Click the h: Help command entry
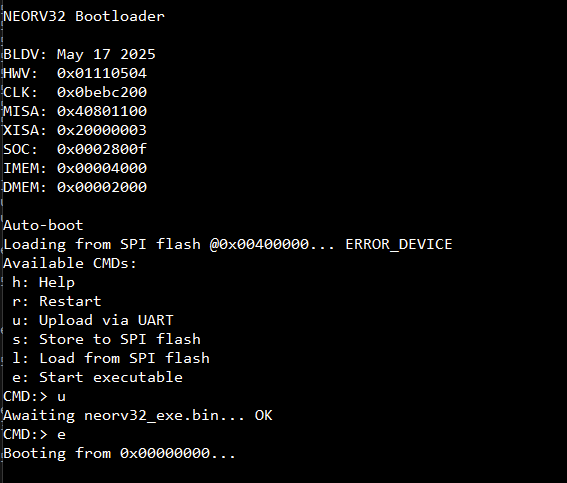Screen dimensions: 567x483 [43, 282]
